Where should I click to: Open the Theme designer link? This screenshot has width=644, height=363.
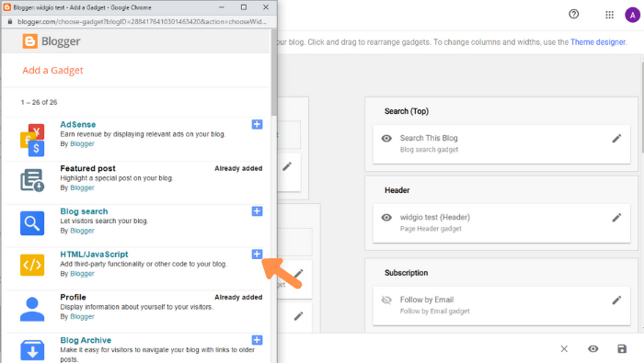tap(598, 42)
